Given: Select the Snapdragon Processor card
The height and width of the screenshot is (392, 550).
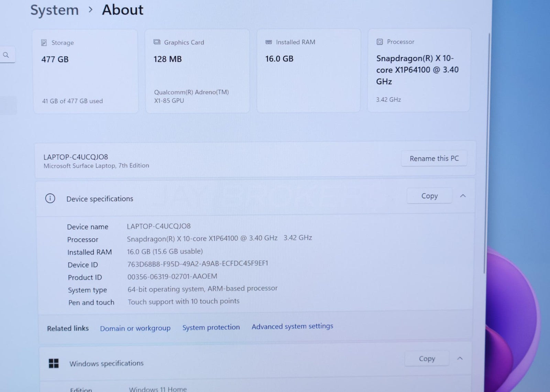Looking at the screenshot, I should pos(419,70).
